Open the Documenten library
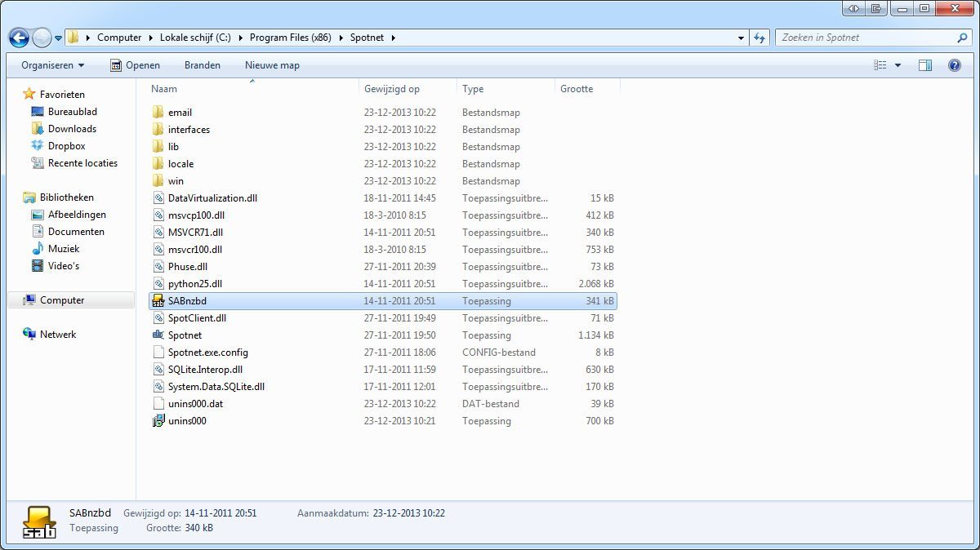The height and width of the screenshot is (550, 980). pos(76,232)
